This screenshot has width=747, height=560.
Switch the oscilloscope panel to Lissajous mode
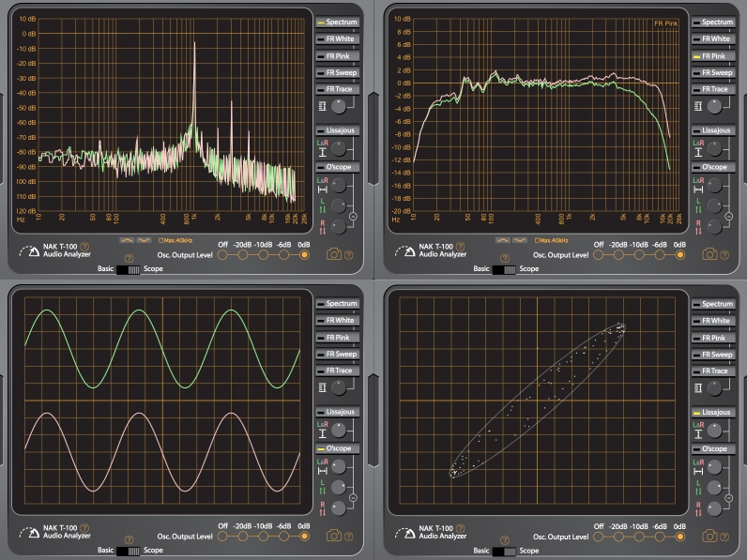(338, 411)
